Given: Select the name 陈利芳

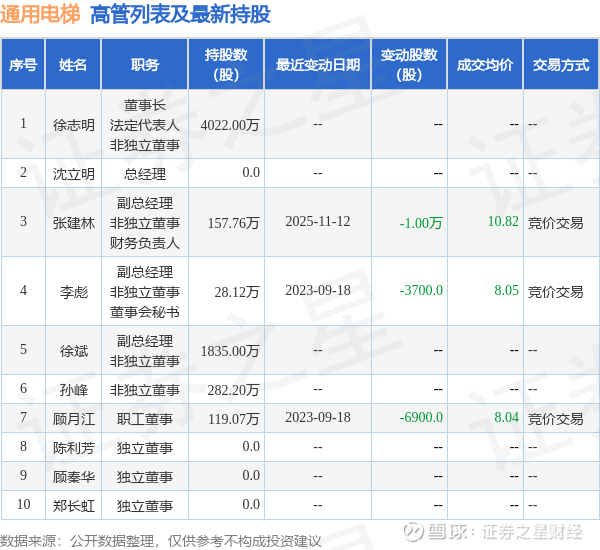Looking at the screenshot, I should pyautogui.click(x=73, y=448).
